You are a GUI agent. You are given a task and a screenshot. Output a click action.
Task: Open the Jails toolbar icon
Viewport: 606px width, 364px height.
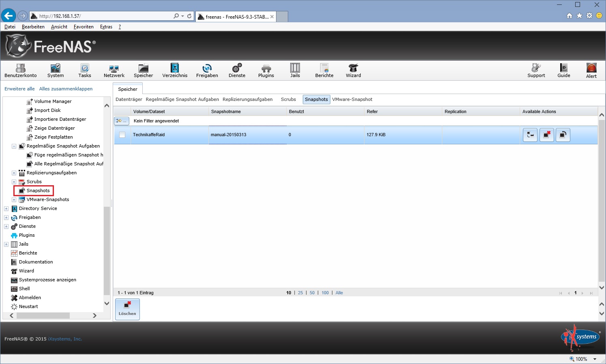tap(295, 71)
